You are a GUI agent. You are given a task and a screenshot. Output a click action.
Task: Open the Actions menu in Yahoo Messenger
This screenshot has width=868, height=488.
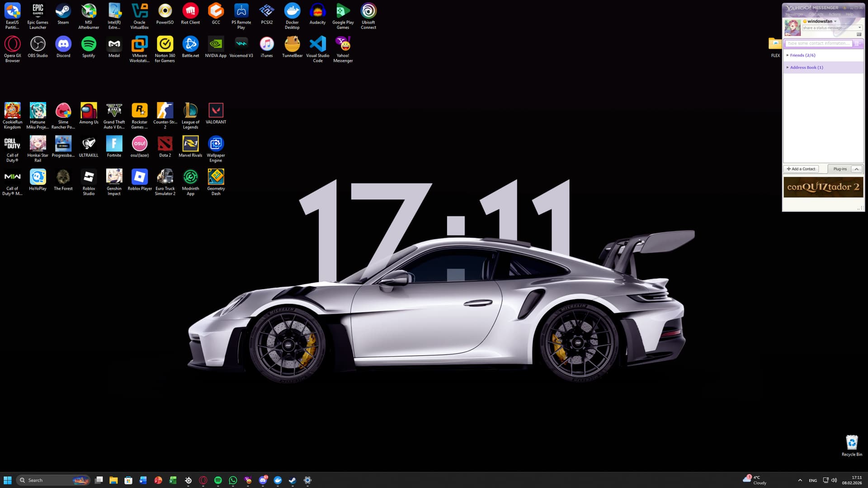(835, 14)
